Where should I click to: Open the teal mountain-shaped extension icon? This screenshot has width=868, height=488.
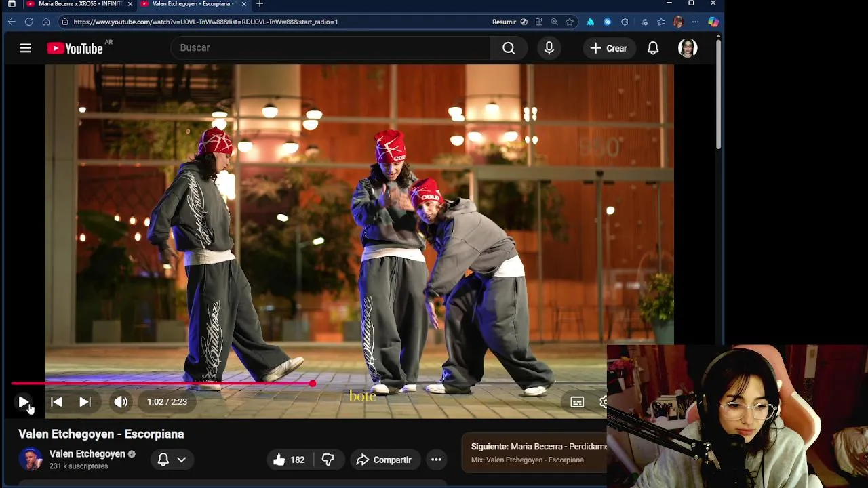[590, 22]
